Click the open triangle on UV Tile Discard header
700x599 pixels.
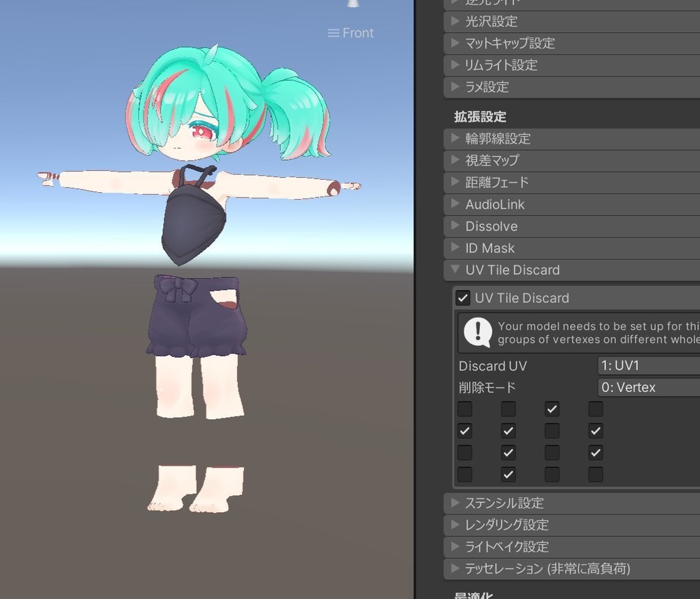455,270
